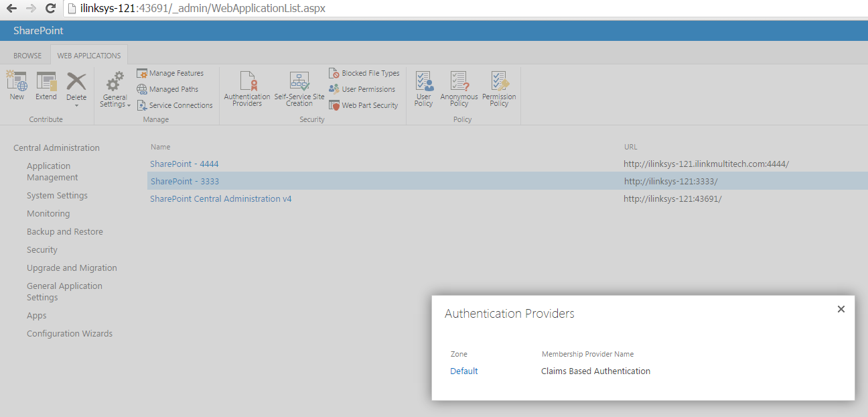Reload the page with refresh icon
The height and width of the screenshot is (417, 868).
point(50,9)
